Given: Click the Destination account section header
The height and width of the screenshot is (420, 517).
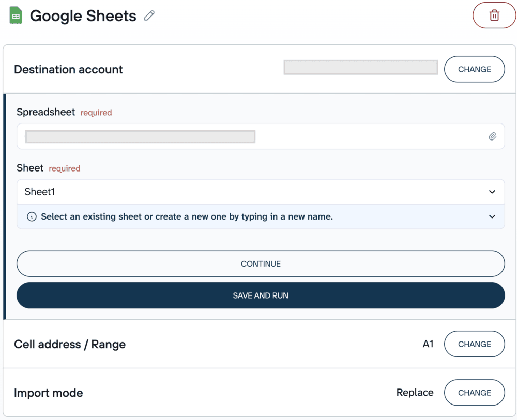Looking at the screenshot, I should pos(68,69).
